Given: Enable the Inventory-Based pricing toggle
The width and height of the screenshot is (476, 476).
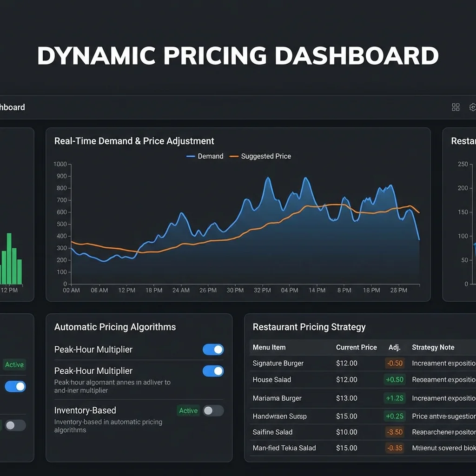Looking at the screenshot, I should [x=213, y=411].
